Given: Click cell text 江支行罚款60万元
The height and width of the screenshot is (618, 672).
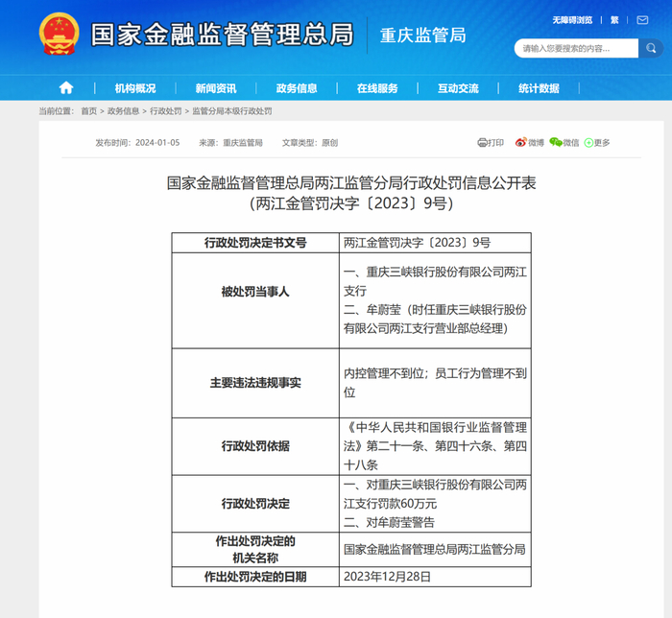Looking at the screenshot, I should tap(390, 503).
